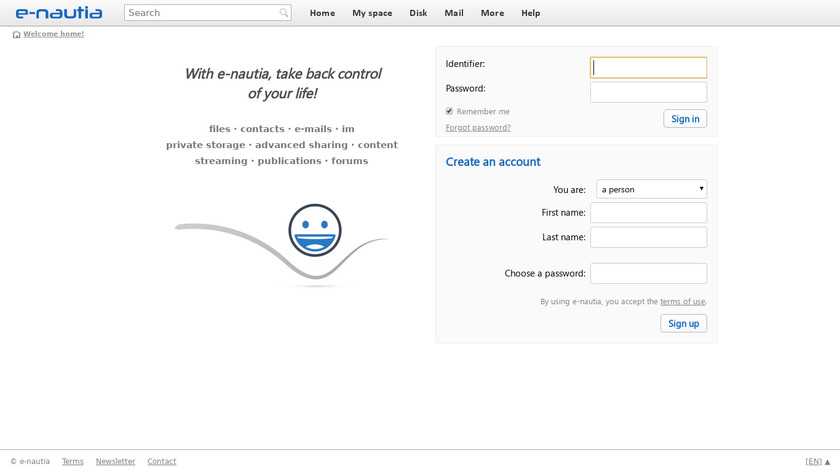The image size is (840, 472).
Task: Click the sign-in Password field
Action: click(648, 92)
